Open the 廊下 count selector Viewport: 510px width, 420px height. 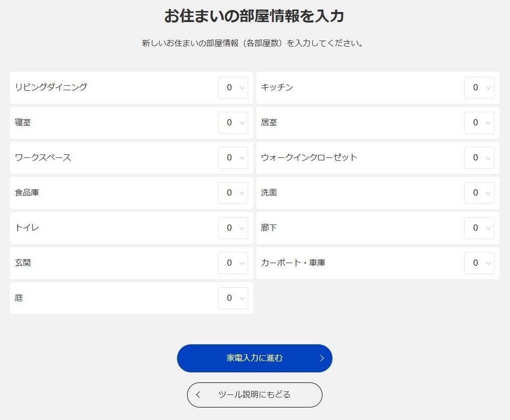click(x=478, y=228)
